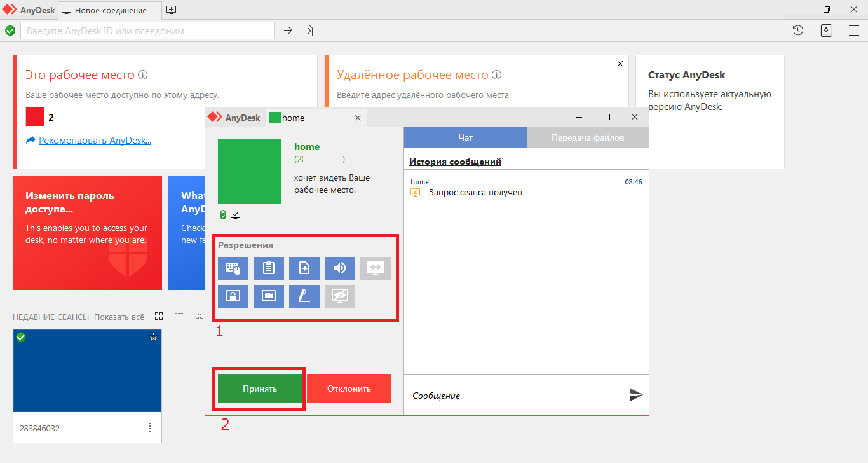Viewport: 868px width, 463px height.
Task: Open the Изменить пароль доступа tile
Action: [88, 233]
